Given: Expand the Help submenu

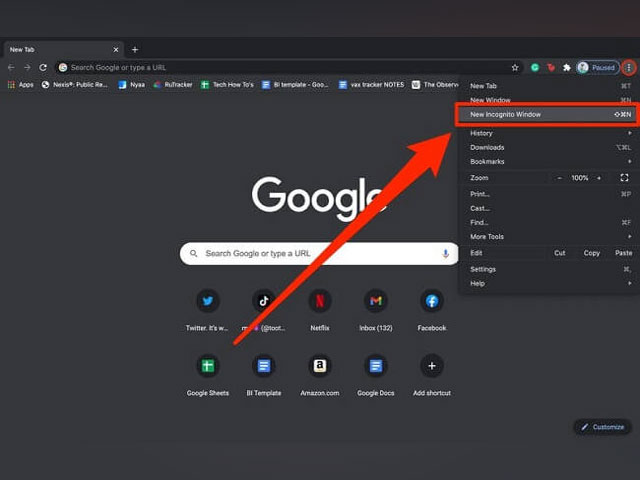Looking at the screenshot, I should [x=550, y=284].
